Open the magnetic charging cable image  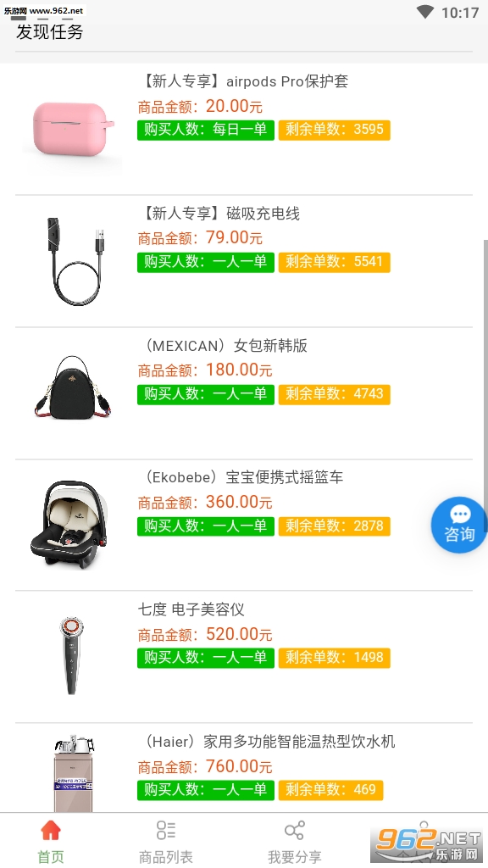76,261
